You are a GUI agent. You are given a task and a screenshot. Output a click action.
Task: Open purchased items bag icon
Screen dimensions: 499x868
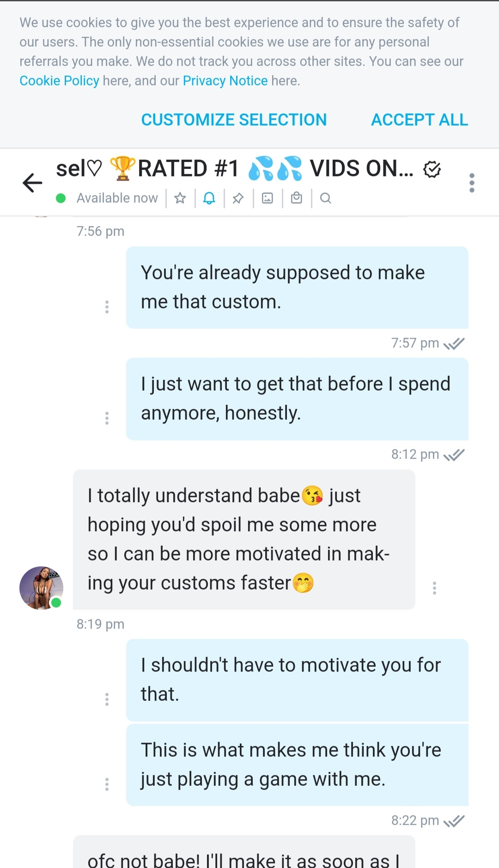tap(297, 198)
